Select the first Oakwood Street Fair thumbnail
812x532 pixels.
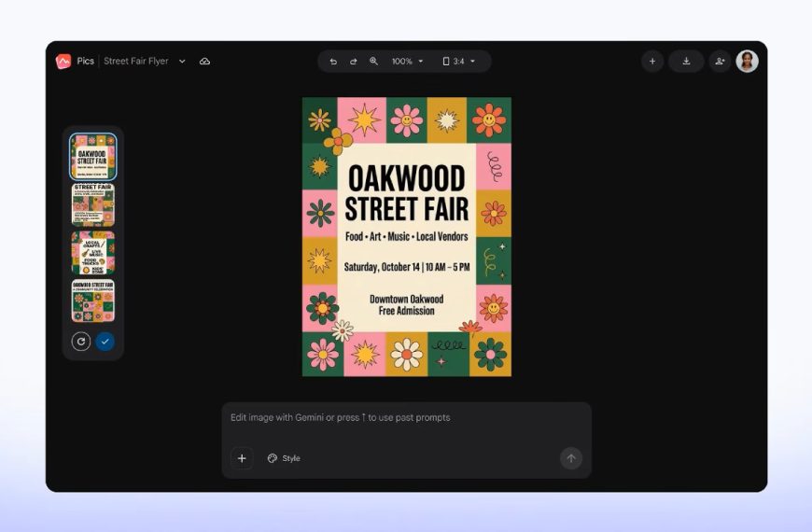coord(93,157)
